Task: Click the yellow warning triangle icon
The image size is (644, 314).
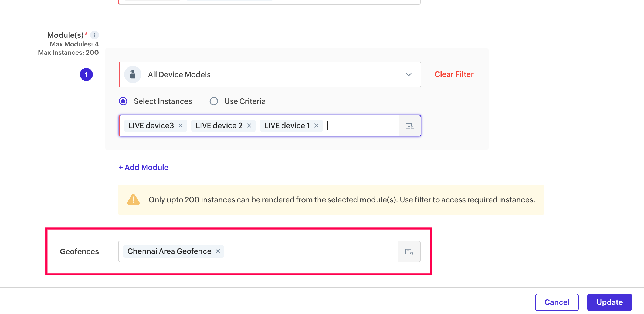Action: [x=133, y=200]
